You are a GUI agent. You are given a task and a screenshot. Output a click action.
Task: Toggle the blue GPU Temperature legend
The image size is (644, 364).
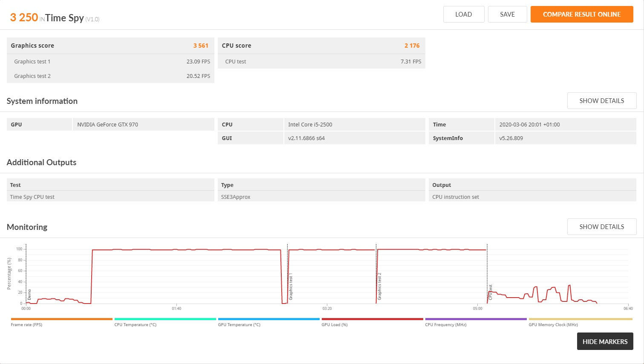pyautogui.click(x=269, y=319)
